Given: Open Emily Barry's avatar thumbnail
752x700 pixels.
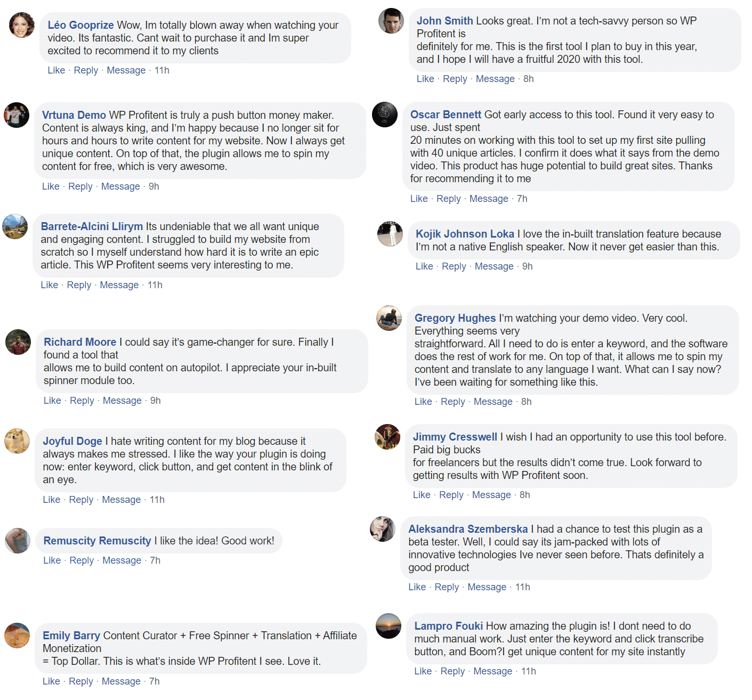Looking at the screenshot, I should click(x=17, y=636).
